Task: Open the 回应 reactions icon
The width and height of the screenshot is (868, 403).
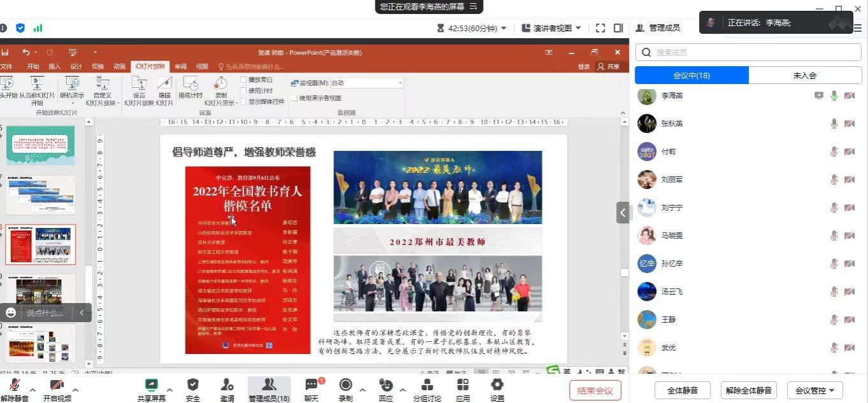Action: 386,385
